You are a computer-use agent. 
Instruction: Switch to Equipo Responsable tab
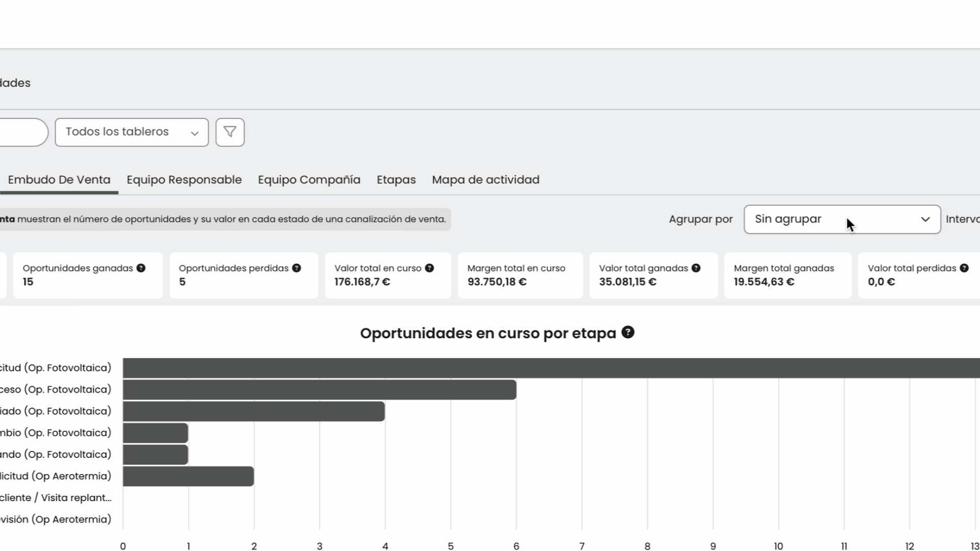pos(184,180)
